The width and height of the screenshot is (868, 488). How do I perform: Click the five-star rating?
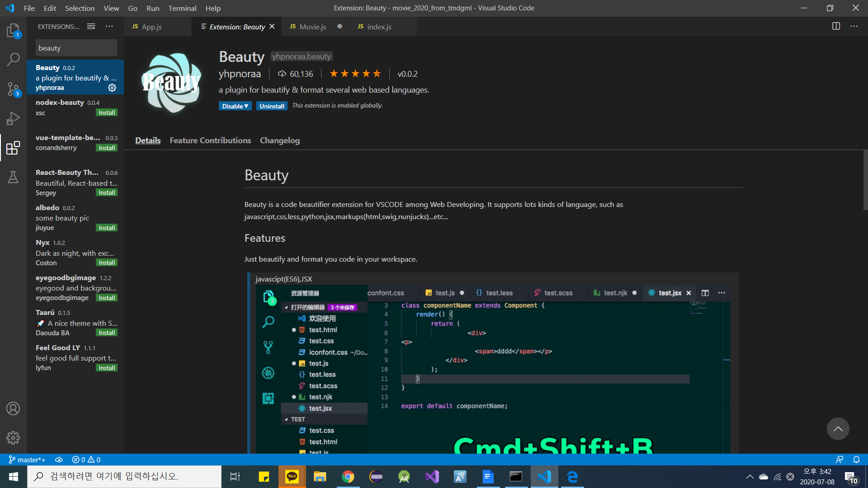[355, 74]
